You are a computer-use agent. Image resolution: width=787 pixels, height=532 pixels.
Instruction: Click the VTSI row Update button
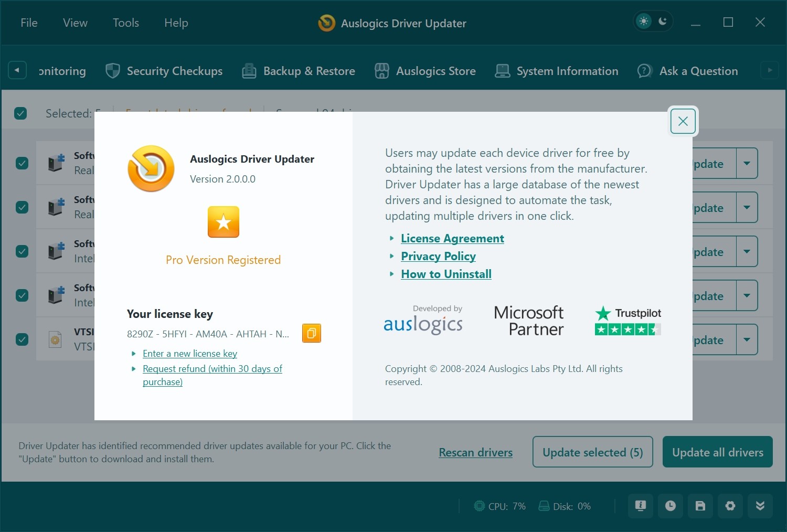coord(714,339)
